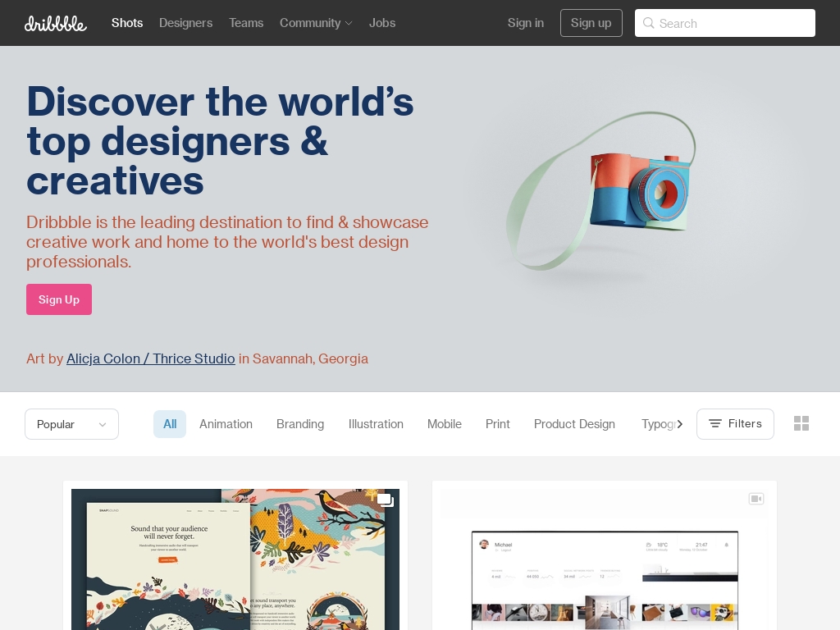Open the Popular sort dropdown

pos(71,424)
